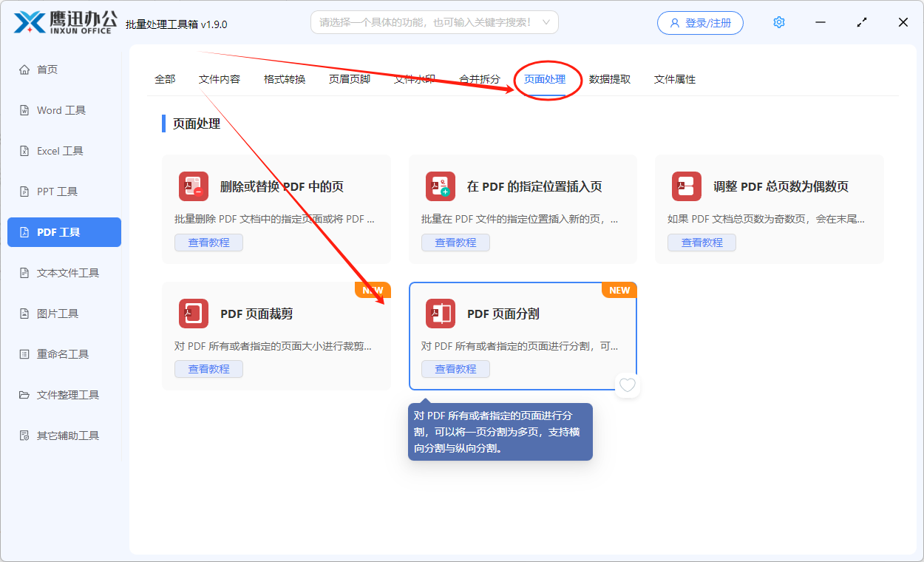The image size is (924, 562).
Task: Switch to the 全部 tab
Action: click(x=165, y=79)
